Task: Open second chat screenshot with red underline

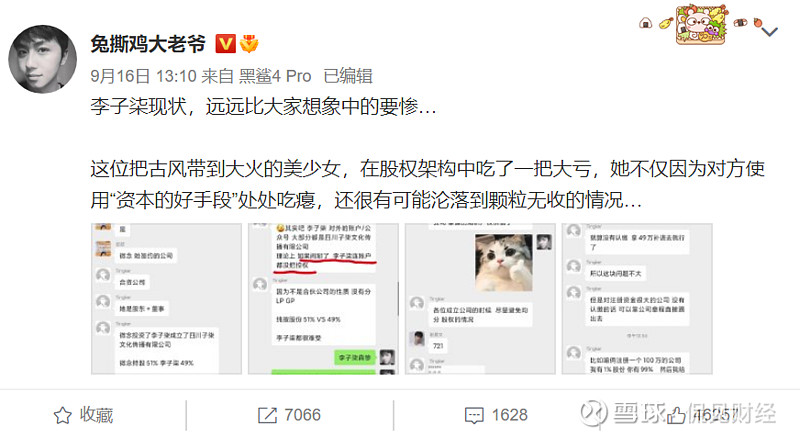Action: (x=323, y=299)
